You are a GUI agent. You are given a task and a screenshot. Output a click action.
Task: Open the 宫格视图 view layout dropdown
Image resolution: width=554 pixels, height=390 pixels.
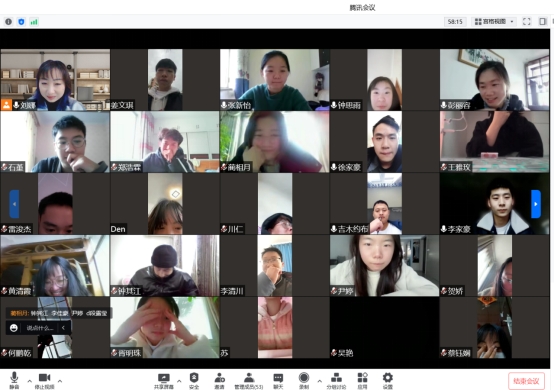coord(494,22)
